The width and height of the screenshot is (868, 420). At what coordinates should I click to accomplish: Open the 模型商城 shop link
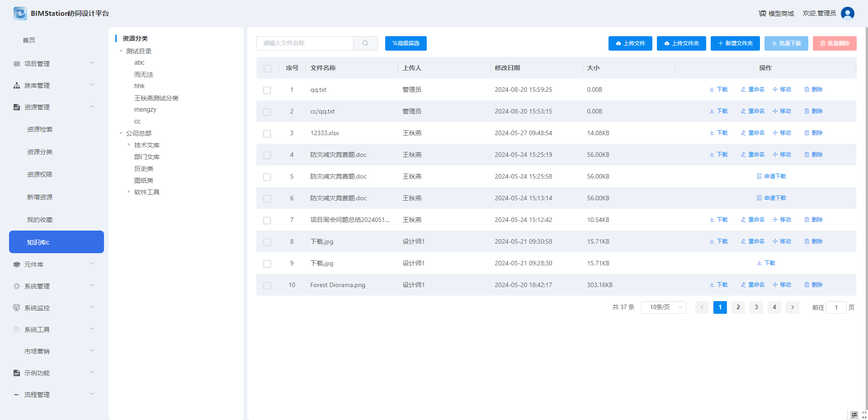(x=776, y=14)
